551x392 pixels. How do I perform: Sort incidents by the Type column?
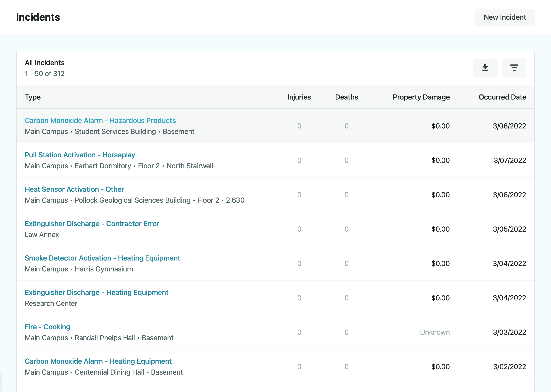(33, 97)
